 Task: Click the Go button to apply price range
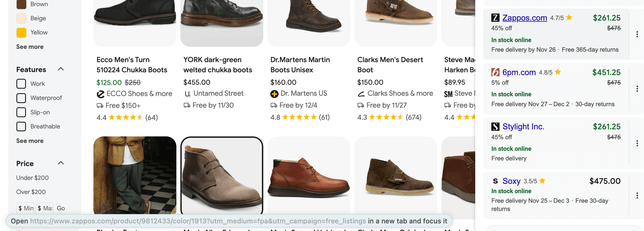tap(61, 208)
